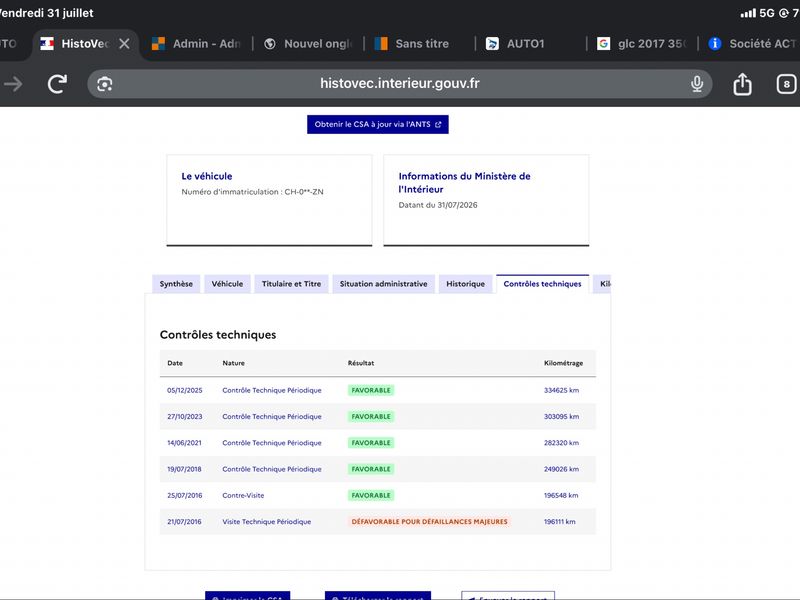The height and width of the screenshot is (600, 800).
Task: Select the 19/07/2018 date cell
Action: point(184,469)
